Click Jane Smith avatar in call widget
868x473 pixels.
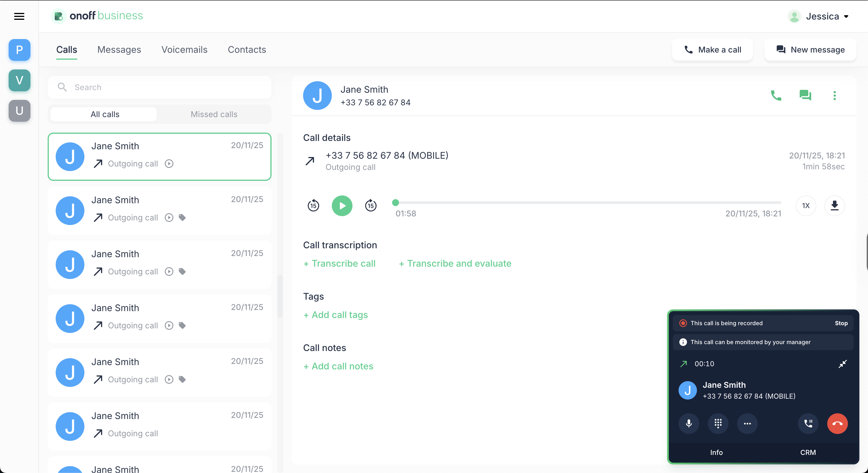click(687, 390)
